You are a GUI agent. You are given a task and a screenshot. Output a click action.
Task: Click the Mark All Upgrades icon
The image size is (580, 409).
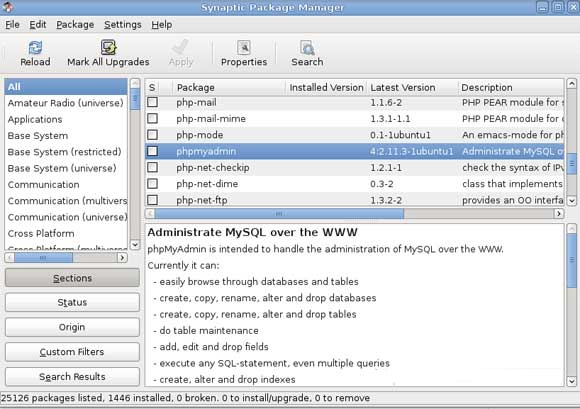(x=108, y=47)
